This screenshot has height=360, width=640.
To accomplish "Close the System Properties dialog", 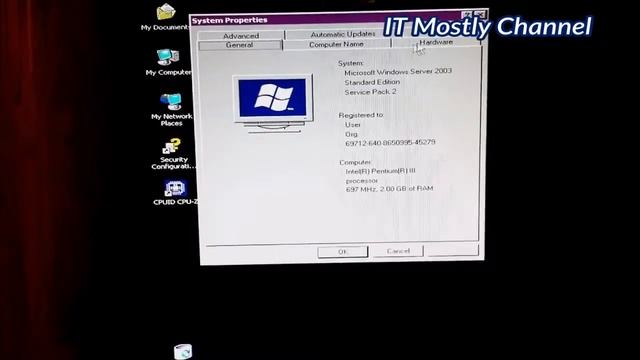I will click(x=481, y=14).
